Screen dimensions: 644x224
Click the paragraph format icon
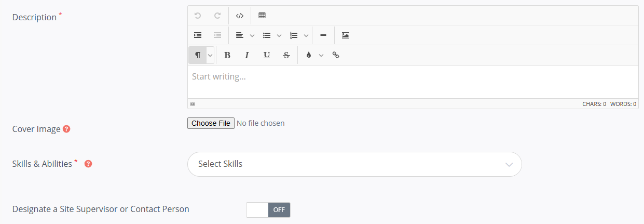pos(198,55)
